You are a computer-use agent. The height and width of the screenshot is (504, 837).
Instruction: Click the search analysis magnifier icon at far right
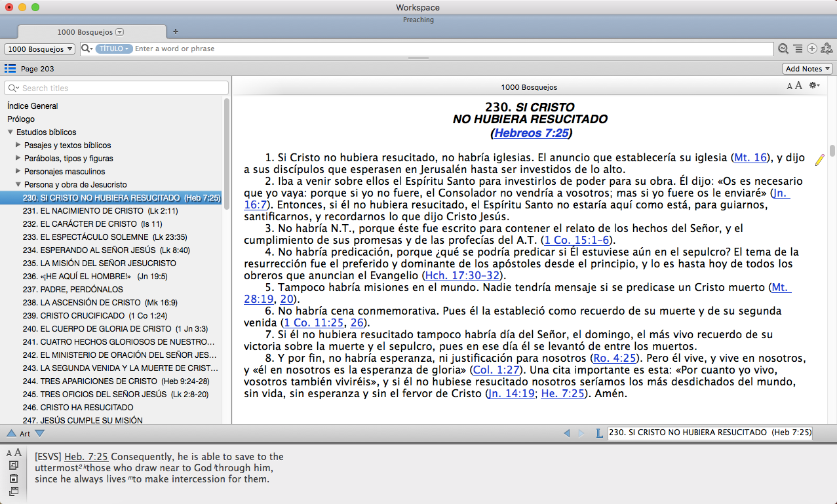(x=783, y=48)
